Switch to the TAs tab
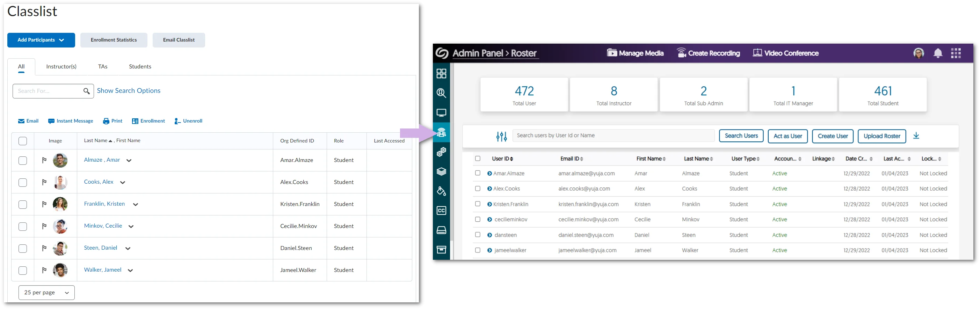The width and height of the screenshot is (980, 309). [103, 66]
